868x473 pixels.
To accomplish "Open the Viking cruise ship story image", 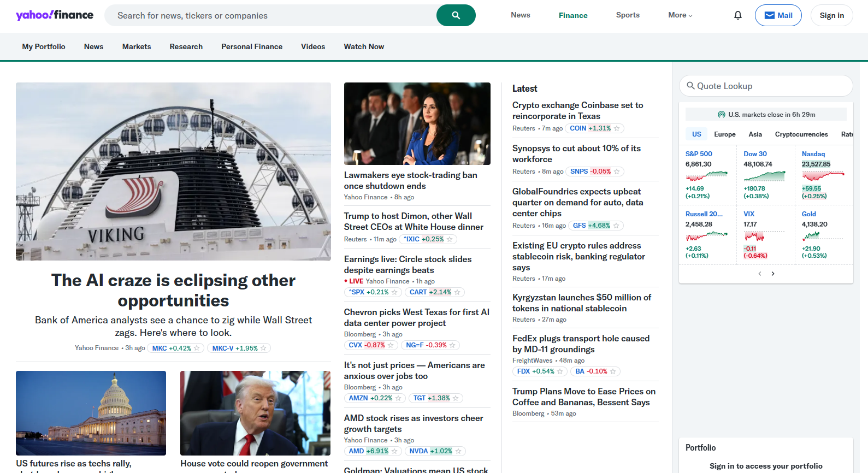I will click(x=173, y=172).
